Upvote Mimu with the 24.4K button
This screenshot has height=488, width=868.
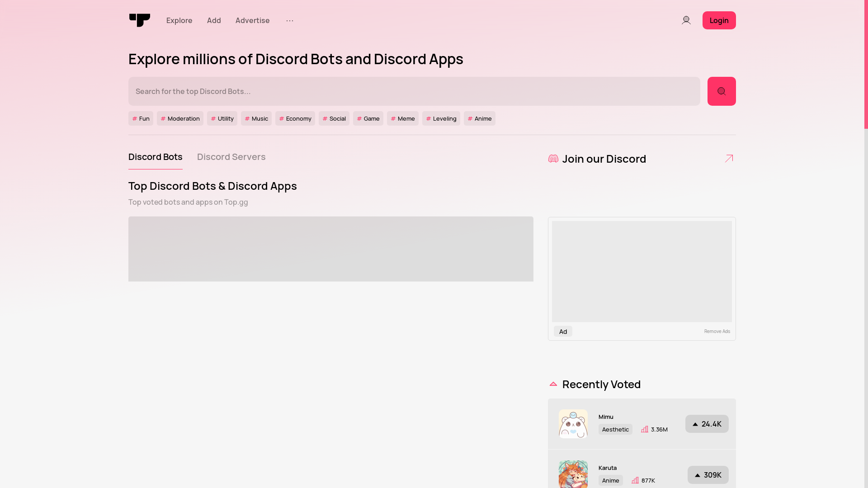(707, 424)
